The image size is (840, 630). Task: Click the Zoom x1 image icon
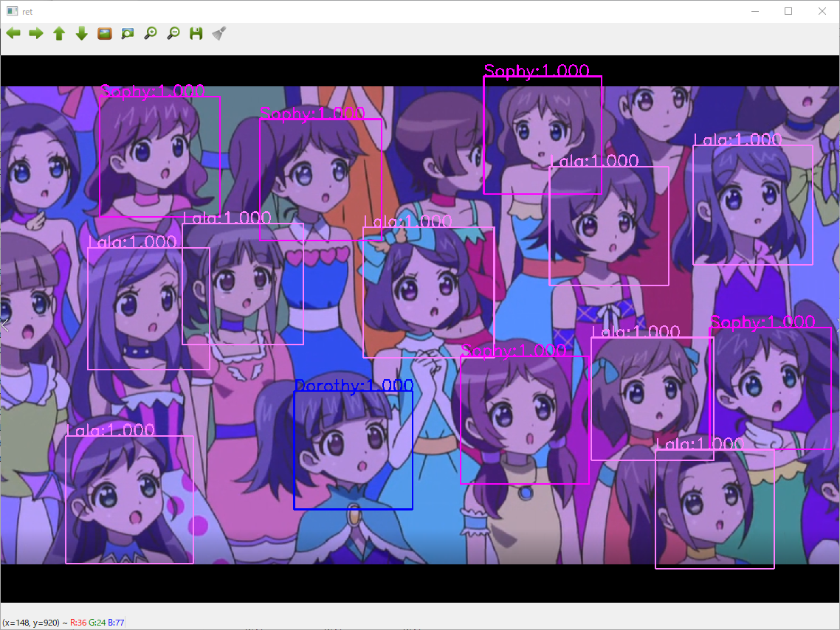click(104, 33)
